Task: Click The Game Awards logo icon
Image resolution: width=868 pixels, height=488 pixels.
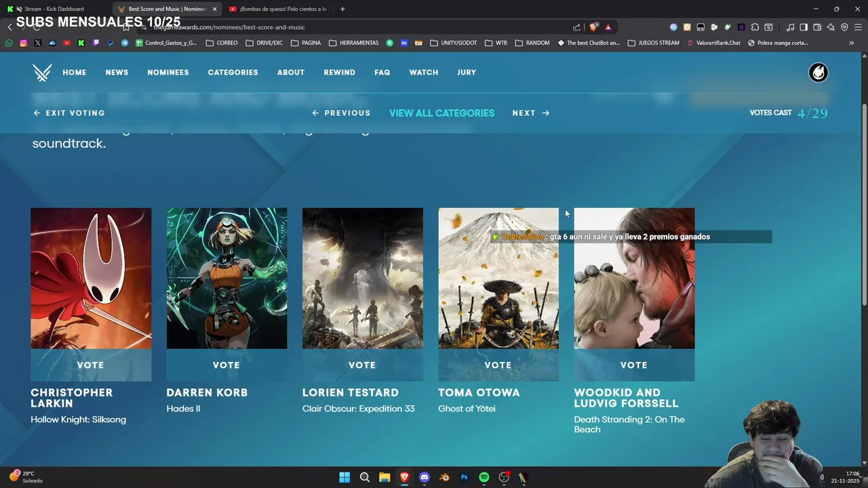Action: tap(42, 73)
